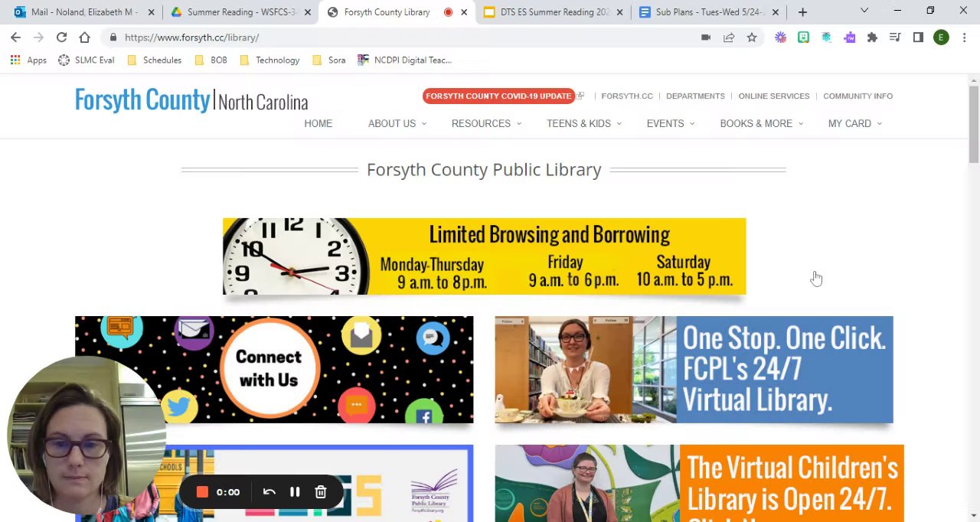This screenshot has width=980, height=522.
Task: Close the Forsyth County Library tab
Action: (x=463, y=12)
